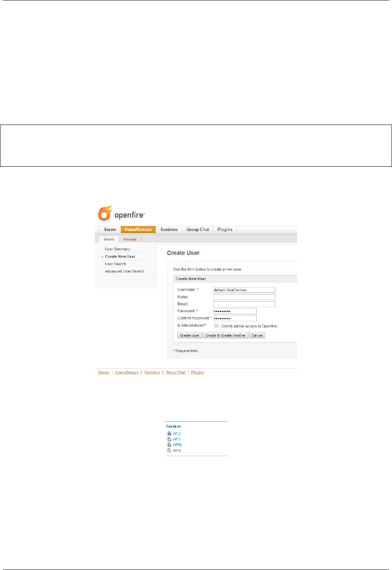
Task: Open the Users/Groups tab
Action: click(138, 230)
